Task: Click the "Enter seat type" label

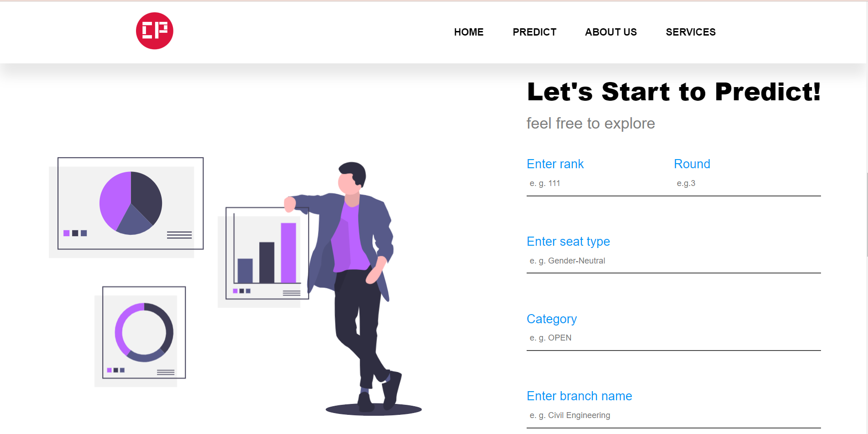Action: pos(568,241)
